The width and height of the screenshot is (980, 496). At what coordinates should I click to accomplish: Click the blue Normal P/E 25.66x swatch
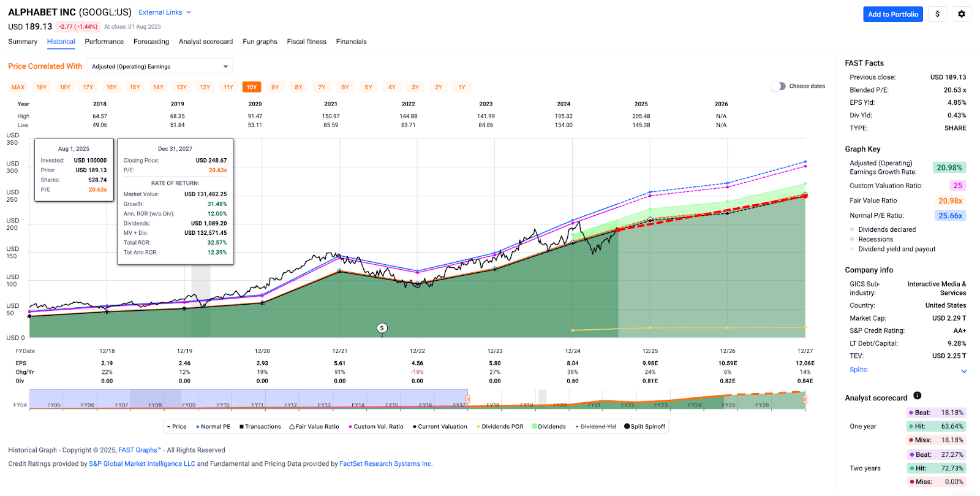click(x=950, y=216)
